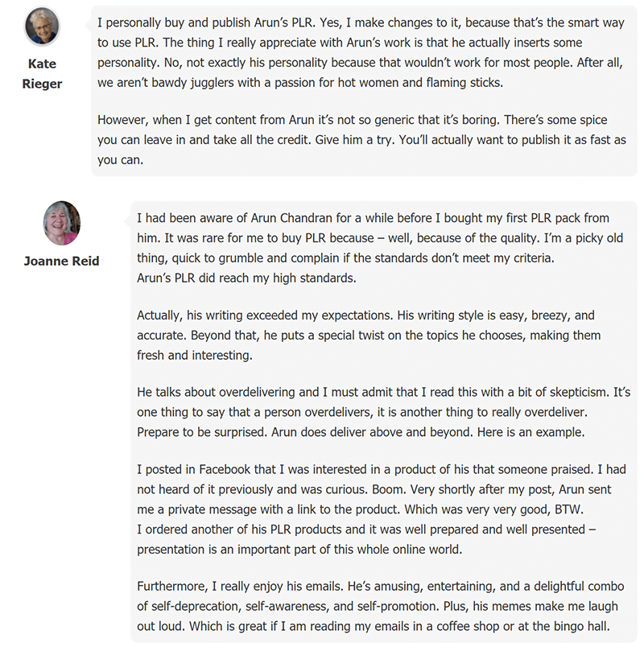Select the name Joanne Reid
The image size is (644, 651).
[61, 261]
